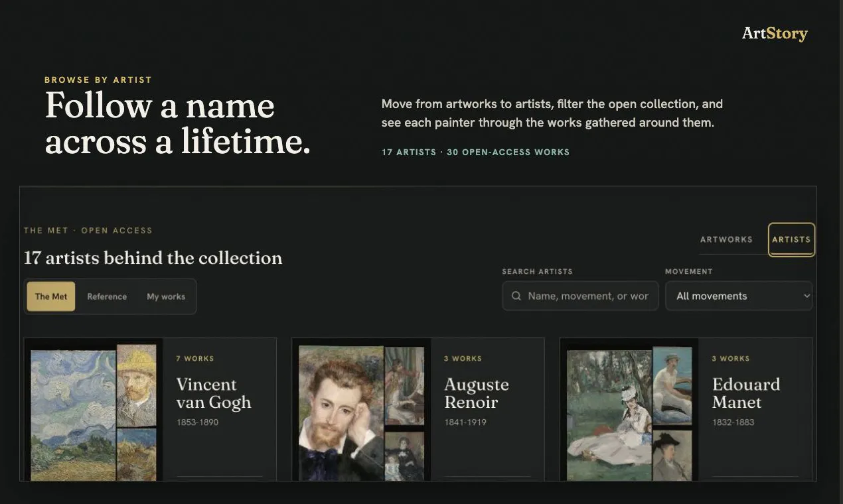
Task: Click van Gogh's straw hat self-portrait thumbnail
Action: (x=137, y=385)
